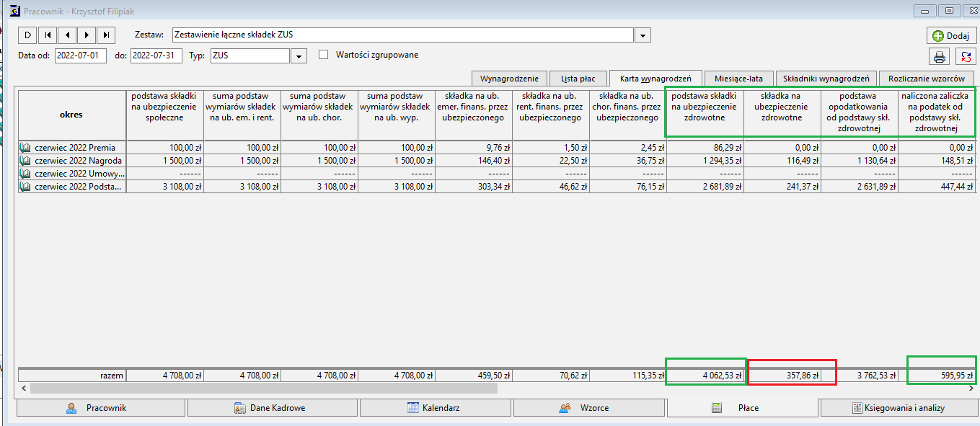Click the Data od date field
Screen dimensions: 980x426
coord(81,56)
